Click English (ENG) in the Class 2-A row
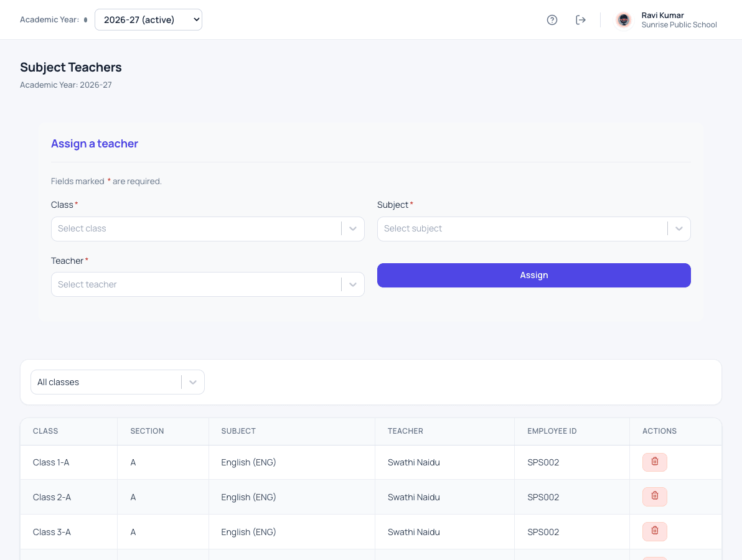This screenshot has height=560, width=742. (248, 497)
